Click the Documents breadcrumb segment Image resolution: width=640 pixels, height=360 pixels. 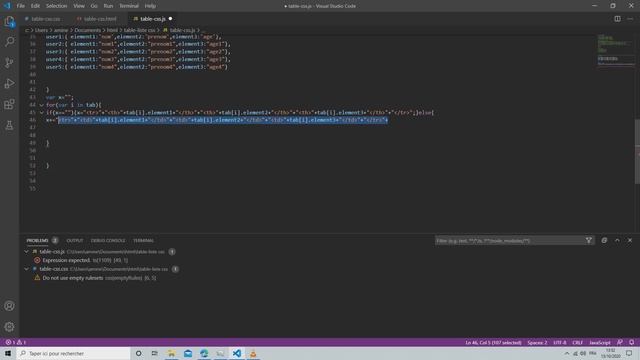point(87,30)
